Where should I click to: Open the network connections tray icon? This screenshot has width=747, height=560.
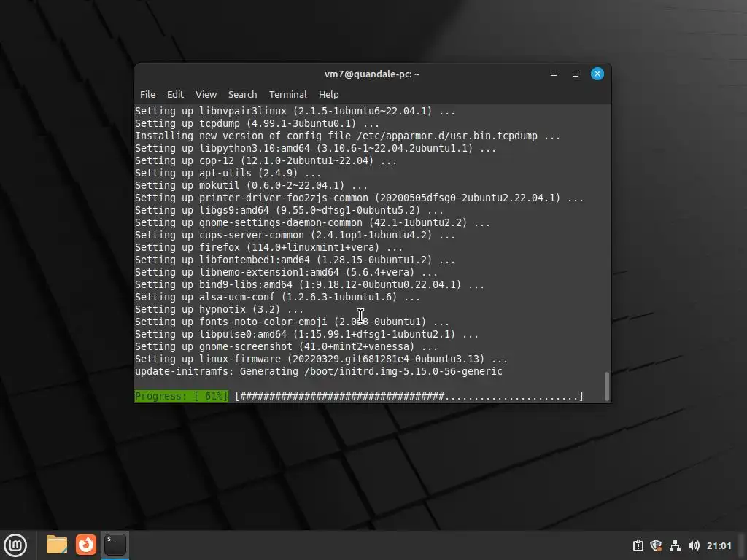pyautogui.click(x=675, y=545)
